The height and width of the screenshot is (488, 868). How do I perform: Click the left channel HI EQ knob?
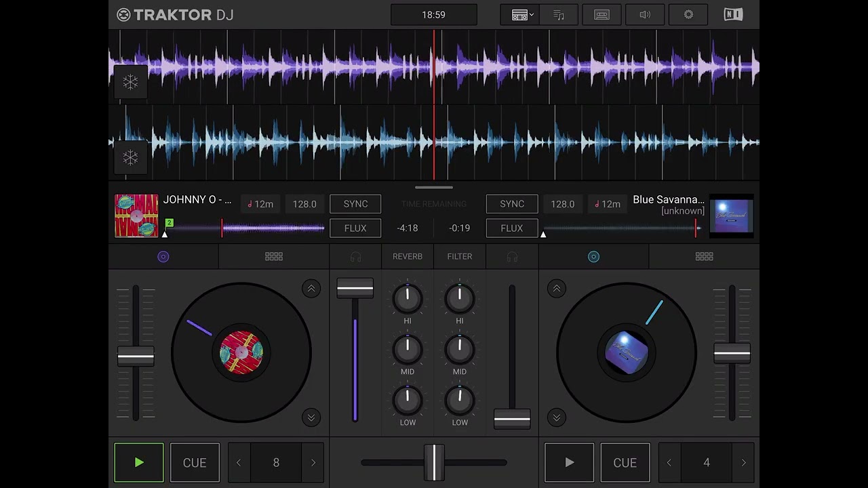[408, 298]
